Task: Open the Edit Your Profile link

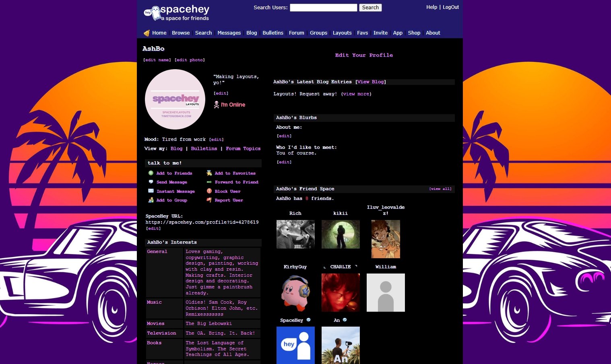Action: tap(364, 55)
